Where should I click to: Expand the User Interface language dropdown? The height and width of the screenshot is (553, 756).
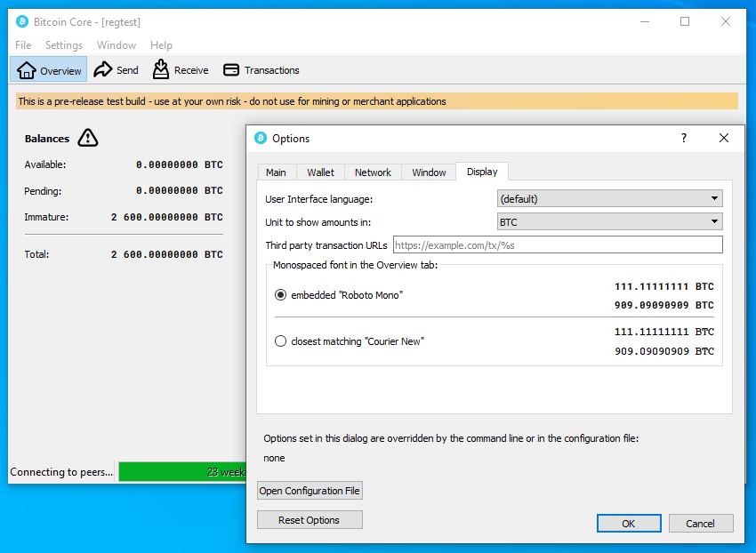tap(609, 198)
